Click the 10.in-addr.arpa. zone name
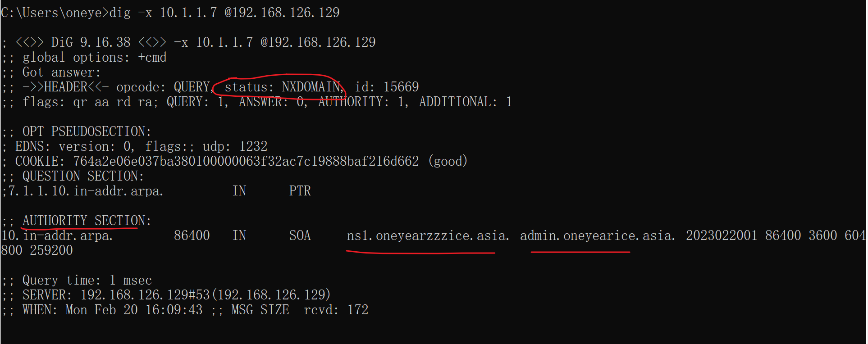Screen dimensions: 868x344 pyautogui.click(x=57, y=236)
